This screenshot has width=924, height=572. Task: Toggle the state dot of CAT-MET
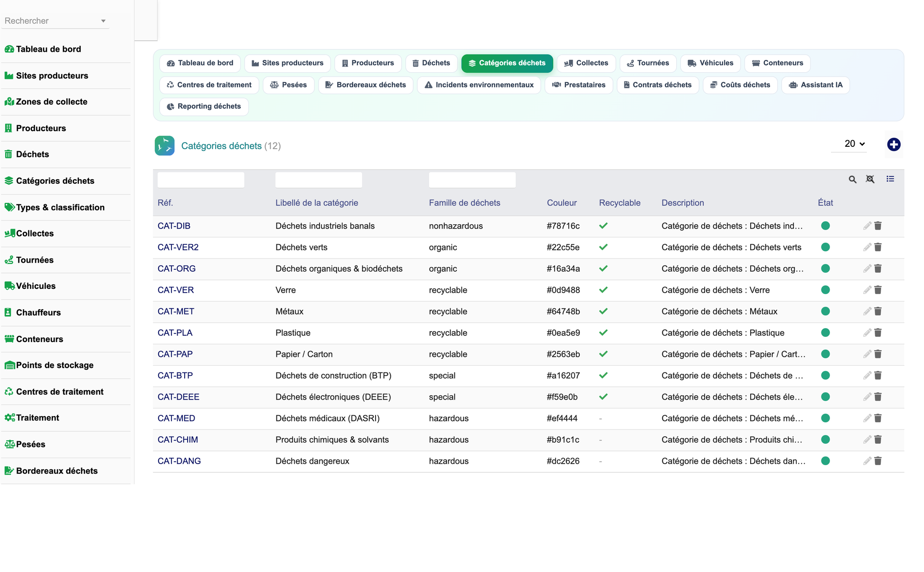(825, 311)
